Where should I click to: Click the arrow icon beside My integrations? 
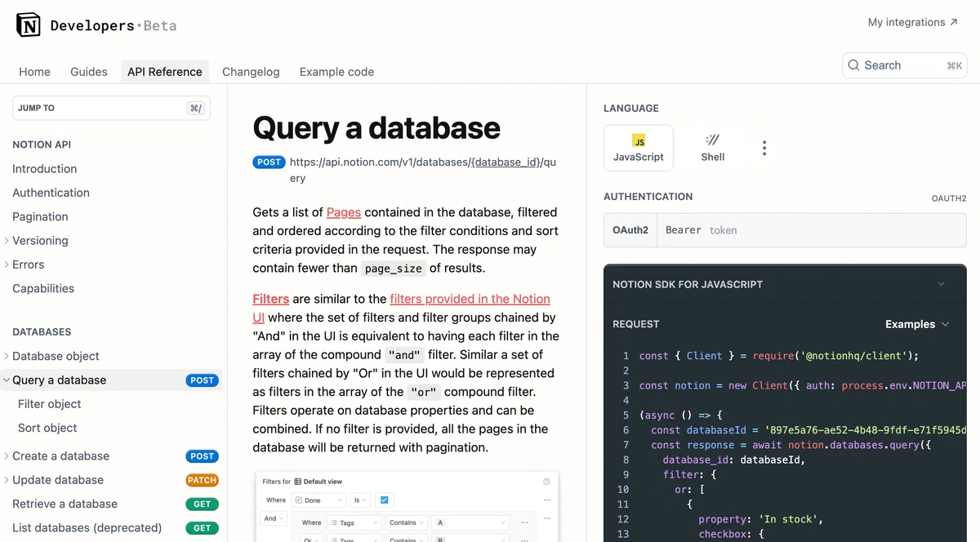point(954,22)
